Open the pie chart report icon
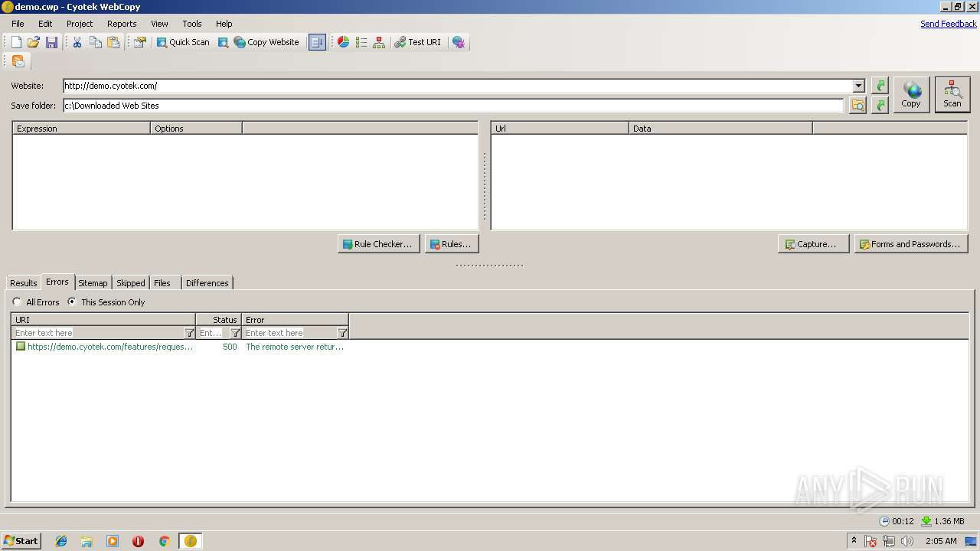This screenshot has width=980, height=551. click(x=343, y=42)
